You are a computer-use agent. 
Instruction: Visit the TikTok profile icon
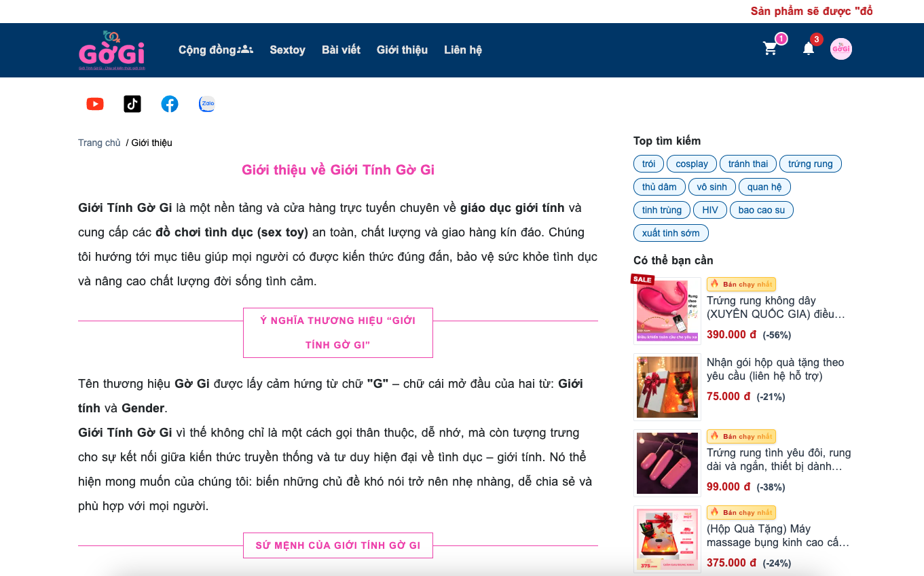(x=132, y=103)
